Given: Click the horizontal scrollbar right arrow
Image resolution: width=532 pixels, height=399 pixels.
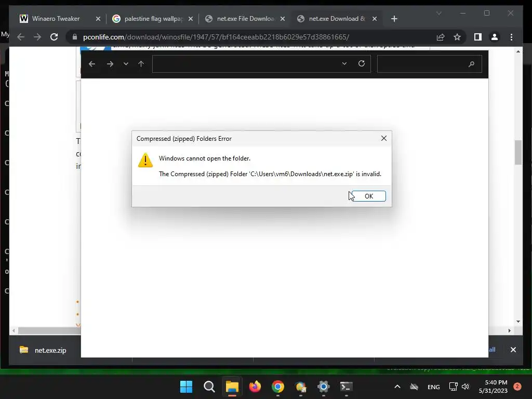Looking at the screenshot, I should point(509,330).
